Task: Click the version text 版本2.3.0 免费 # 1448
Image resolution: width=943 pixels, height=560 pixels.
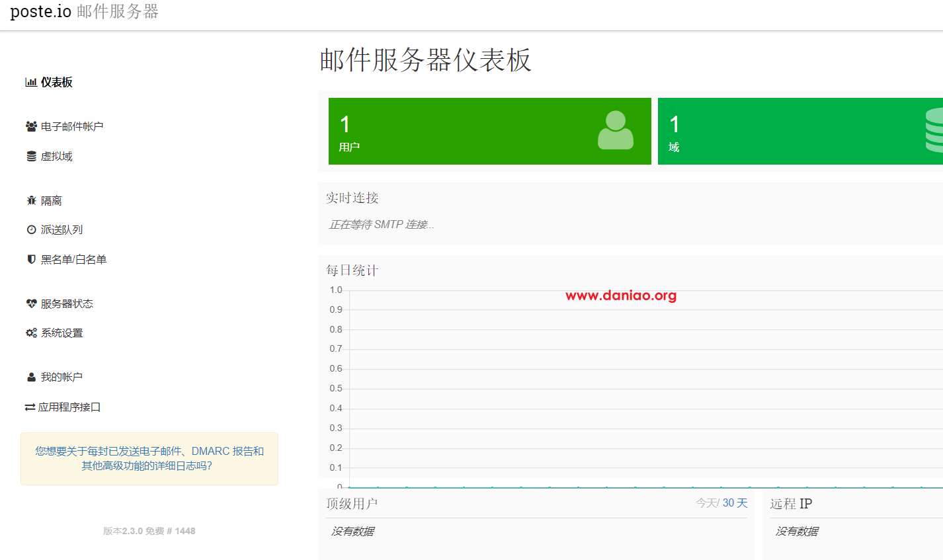Action: pyautogui.click(x=149, y=531)
